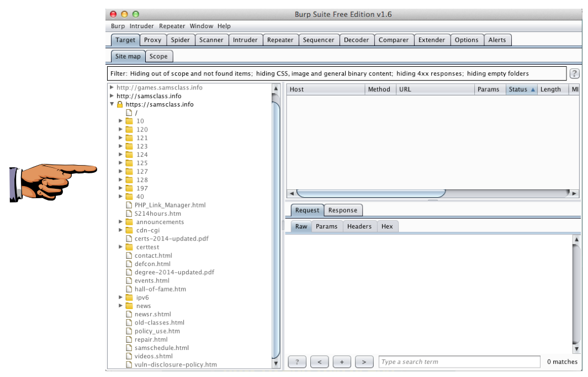This screenshot has width=588, height=377.
Task: Open the Window menu
Action: click(x=202, y=26)
